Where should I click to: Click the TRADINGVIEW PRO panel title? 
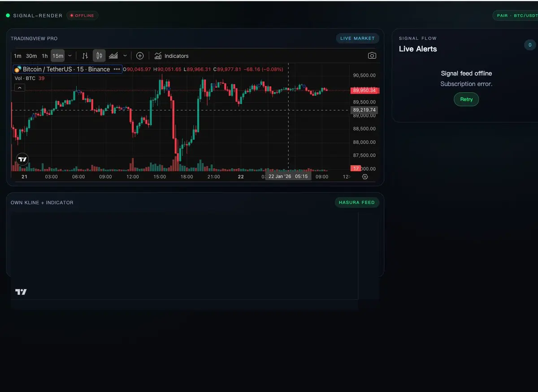34,39
